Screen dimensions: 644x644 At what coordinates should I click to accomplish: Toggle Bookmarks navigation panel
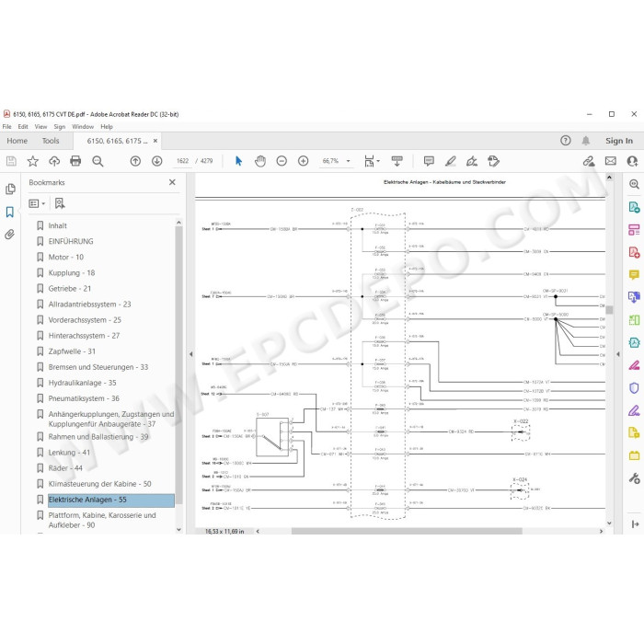(x=10, y=212)
